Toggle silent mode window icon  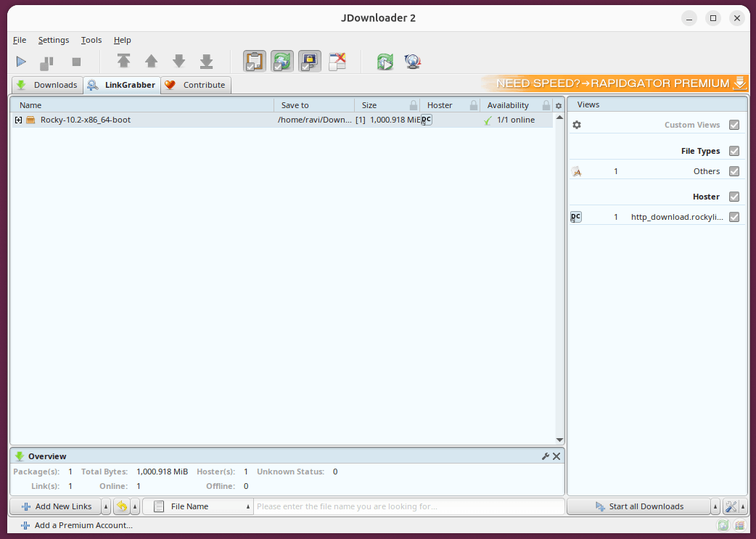(x=337, y=61)
